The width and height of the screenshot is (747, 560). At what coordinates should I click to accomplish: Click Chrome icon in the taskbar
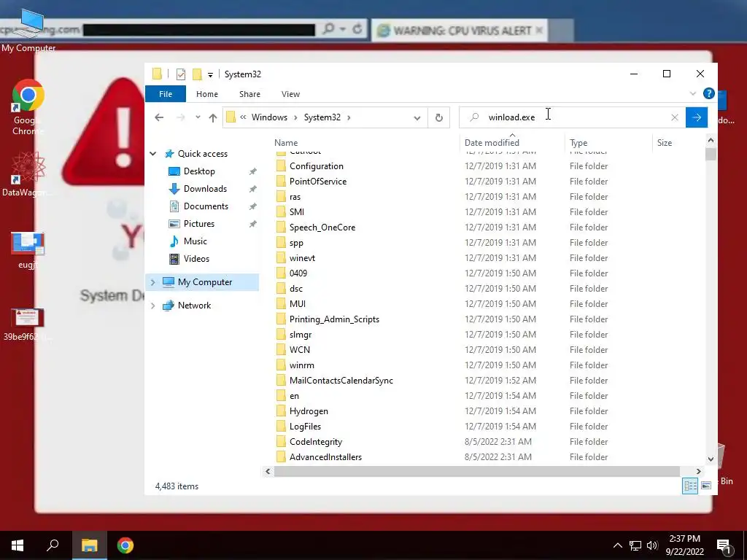pos(125,545)
